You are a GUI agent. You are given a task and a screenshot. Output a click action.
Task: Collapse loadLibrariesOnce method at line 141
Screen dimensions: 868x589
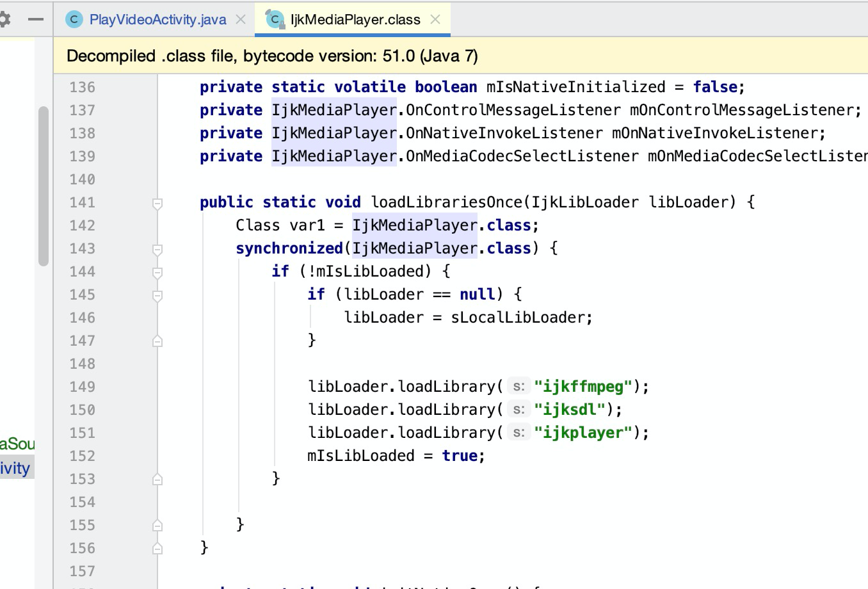[x=157, y=204]
